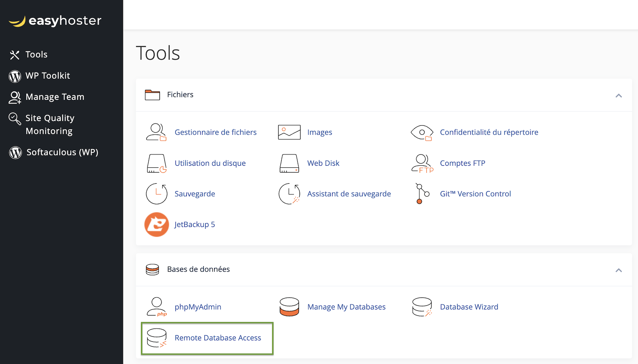Click the Utilisation du disque icon
This screenshot has width=638, height=364.
coord(156,163)
